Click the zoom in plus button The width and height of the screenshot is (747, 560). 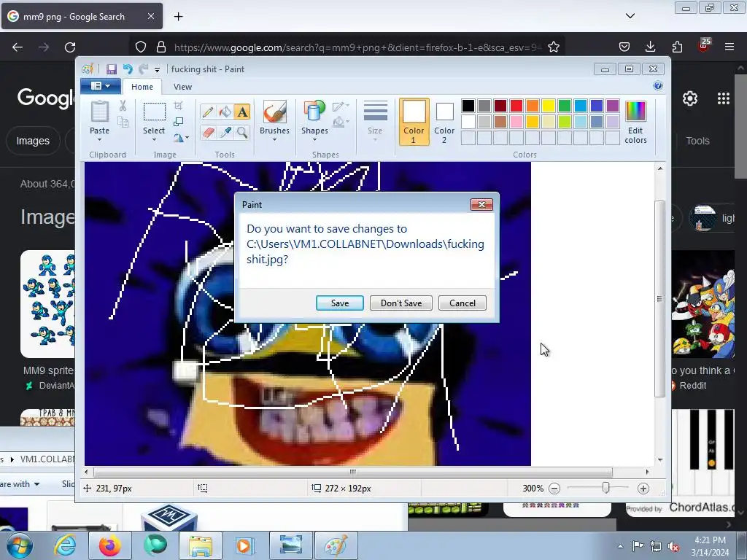coord(643,488)
